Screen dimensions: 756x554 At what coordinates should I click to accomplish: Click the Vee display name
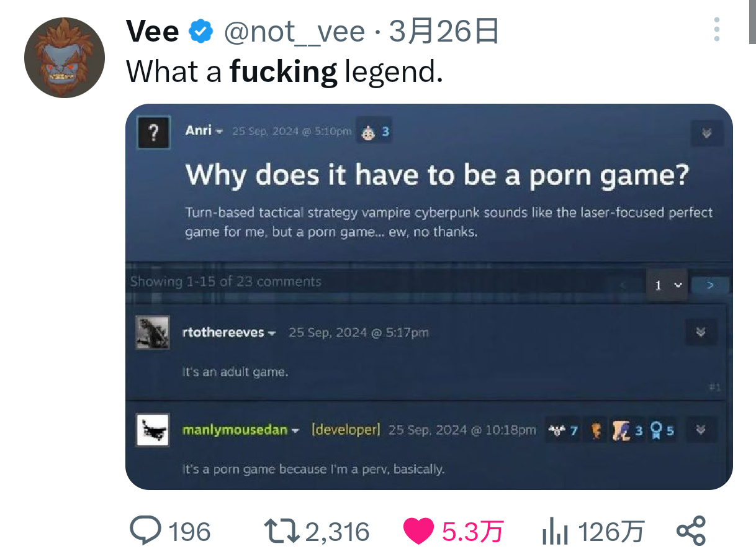point(153,31)
